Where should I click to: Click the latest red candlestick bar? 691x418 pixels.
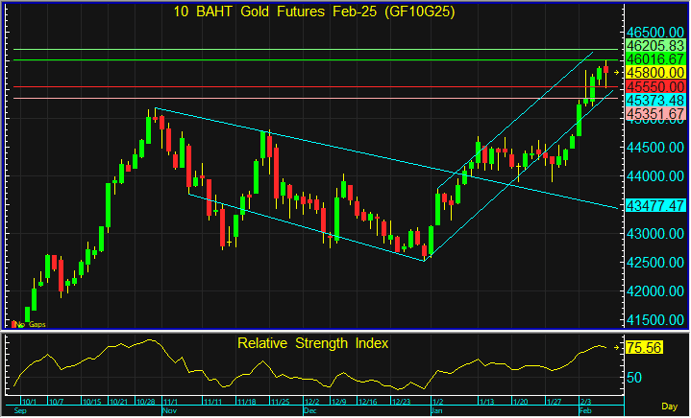pos(605,69)
